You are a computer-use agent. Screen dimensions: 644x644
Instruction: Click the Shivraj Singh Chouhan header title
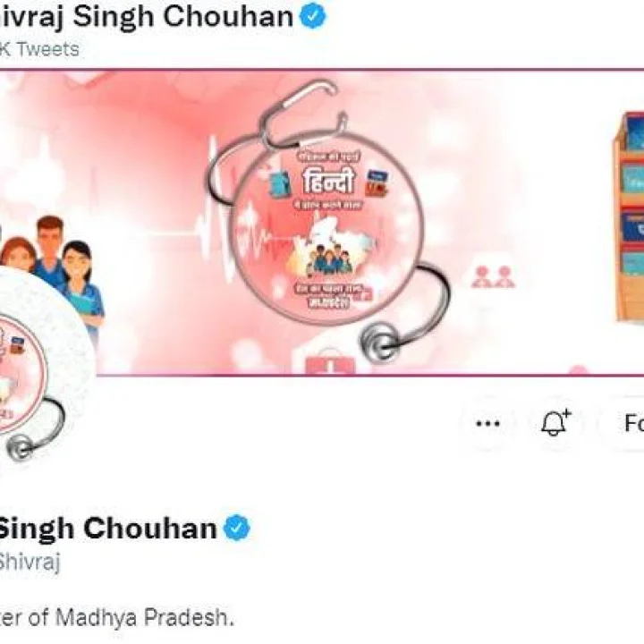tap(146, 16)
